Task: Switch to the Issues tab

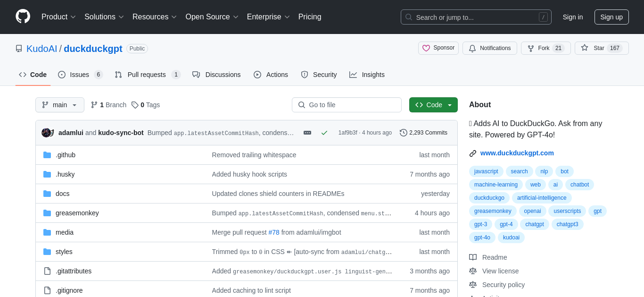Action: pos(81,75)
